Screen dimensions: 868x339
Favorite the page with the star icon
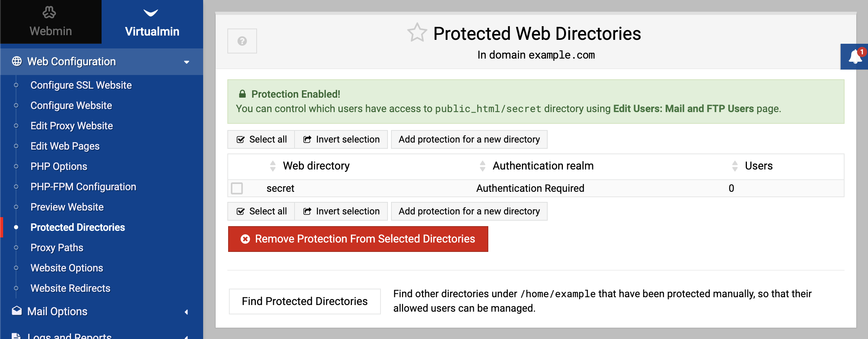[x=417, y=33]
